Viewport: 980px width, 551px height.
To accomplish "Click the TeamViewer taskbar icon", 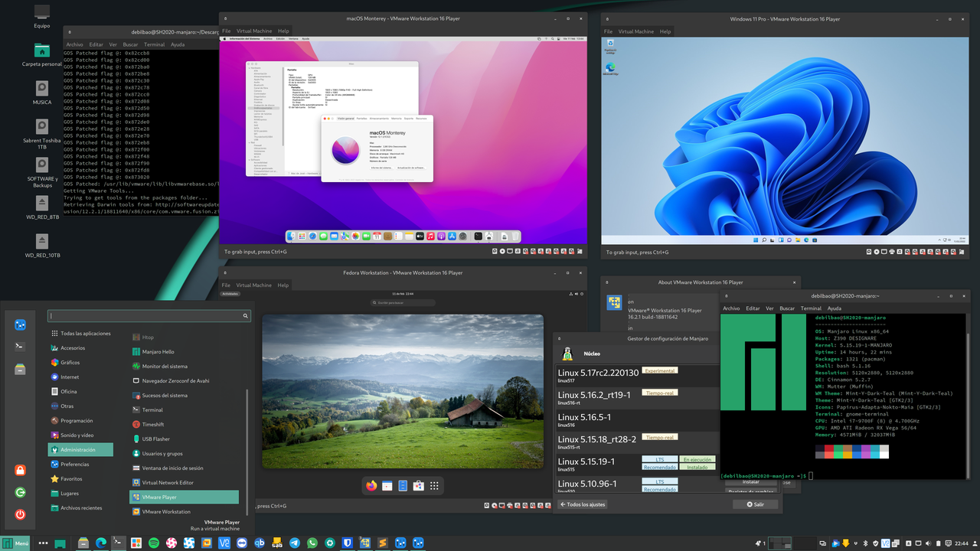I will click(x=242, y=543).
